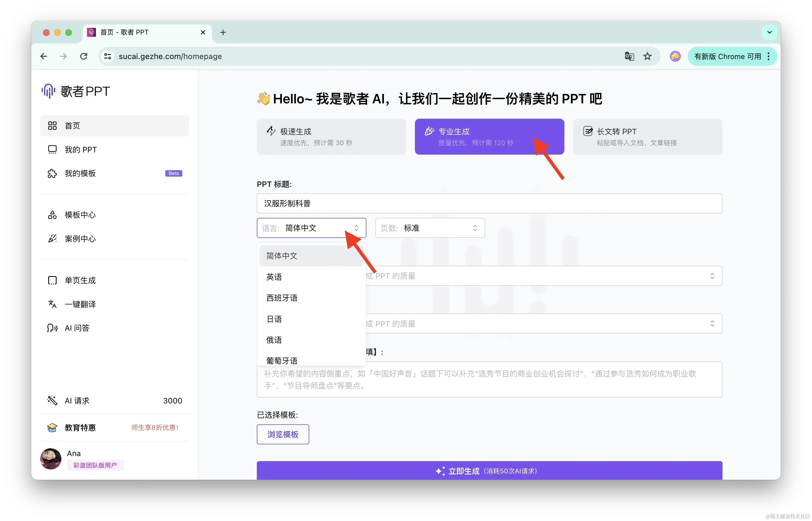Click the 浏览模板 button

point(283,434)
